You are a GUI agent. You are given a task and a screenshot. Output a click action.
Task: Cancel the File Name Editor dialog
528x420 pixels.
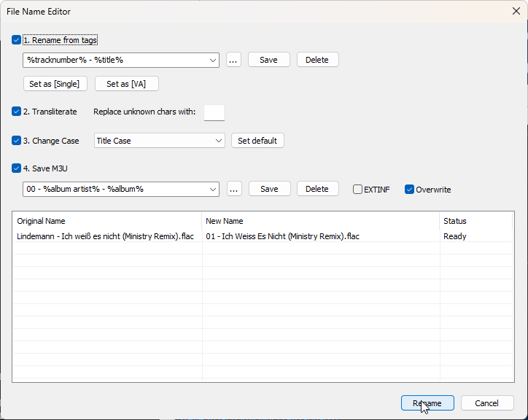[487, 403]
